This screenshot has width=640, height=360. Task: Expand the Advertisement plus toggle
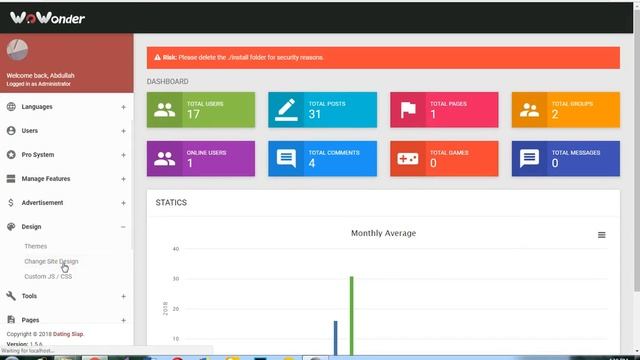(x=123, y=203)
